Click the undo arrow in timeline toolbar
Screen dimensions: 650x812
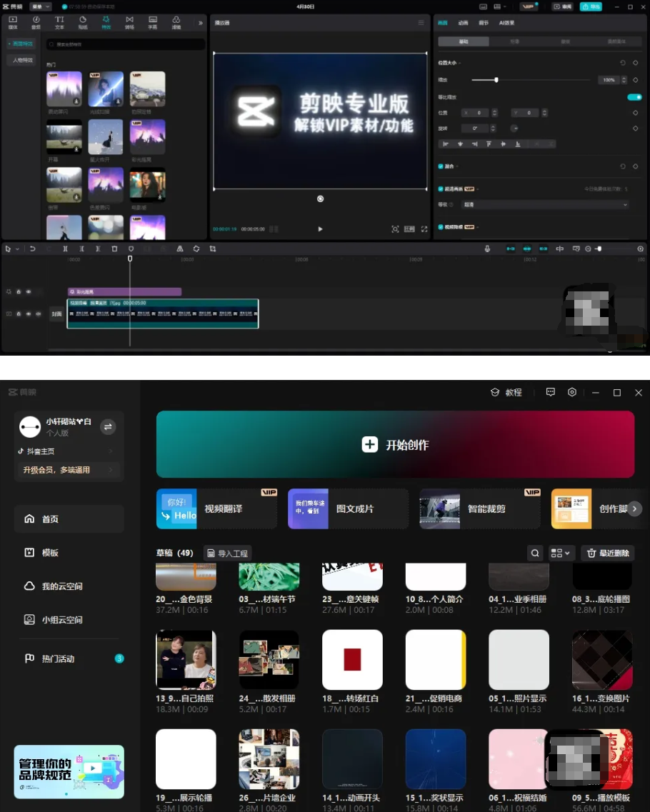click(33, 249)
